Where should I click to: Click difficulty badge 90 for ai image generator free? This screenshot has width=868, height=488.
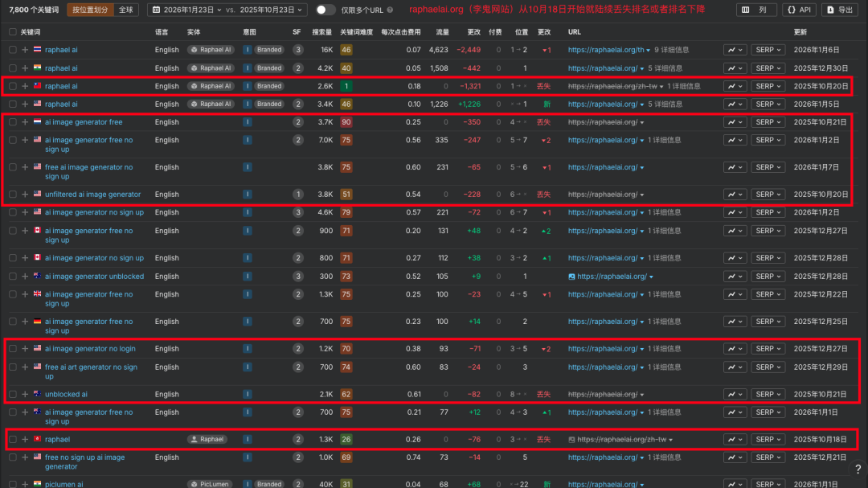(x=346, y=122)
